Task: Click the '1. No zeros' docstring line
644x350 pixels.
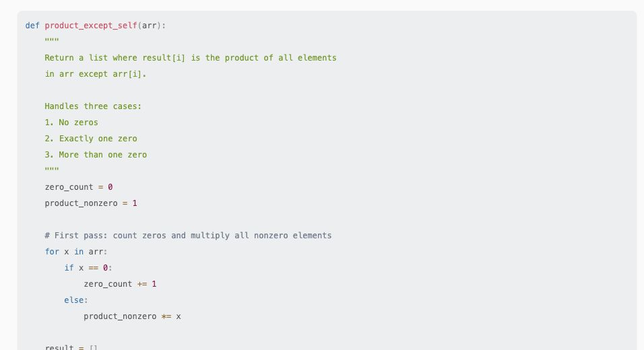Action: click(x=71, y=123)
